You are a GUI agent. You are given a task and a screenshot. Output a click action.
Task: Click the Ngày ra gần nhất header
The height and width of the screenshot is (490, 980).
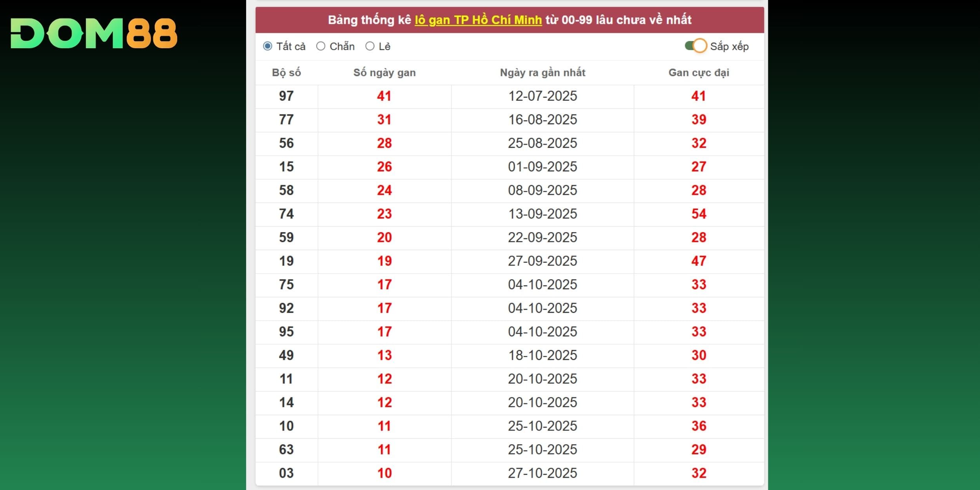543,73
